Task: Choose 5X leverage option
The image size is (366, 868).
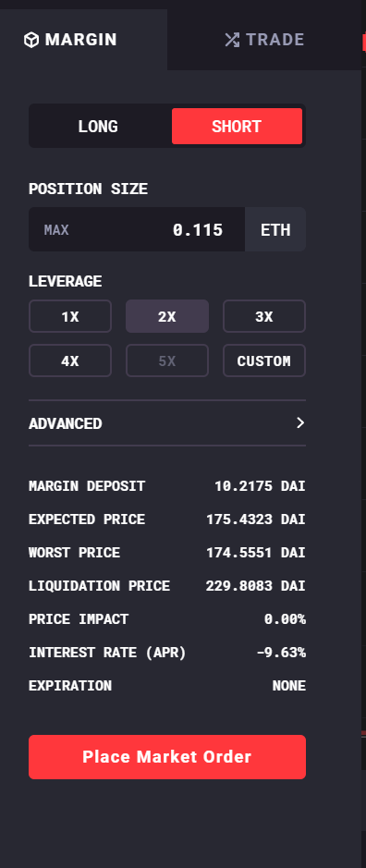Action: pos(167,361)
